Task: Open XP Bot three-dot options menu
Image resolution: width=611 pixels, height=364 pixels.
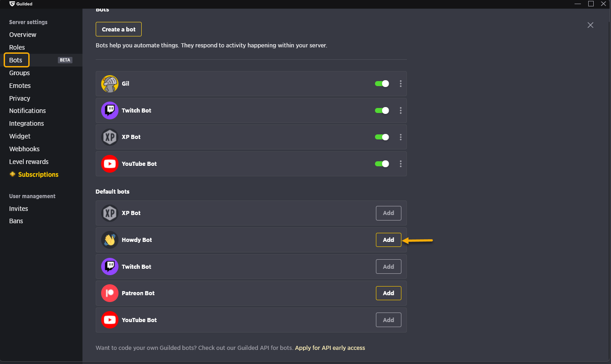Action: pyautogui.click(x=400, y=137)
